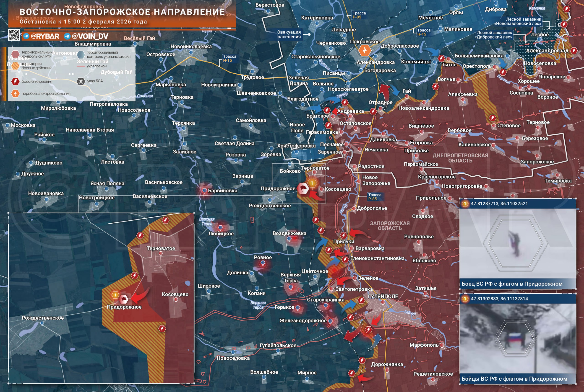Screen dimensions: 584x392
Task: Click the orange power outage legend icon
Action: (15, 93)
